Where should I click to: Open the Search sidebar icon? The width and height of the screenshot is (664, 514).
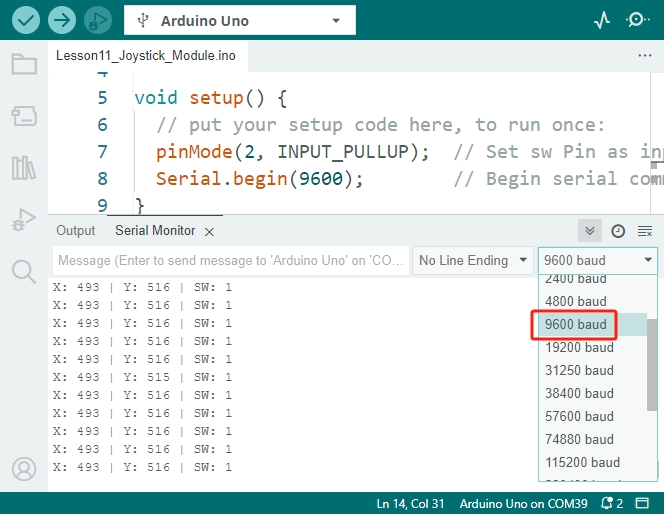(24, 271)
